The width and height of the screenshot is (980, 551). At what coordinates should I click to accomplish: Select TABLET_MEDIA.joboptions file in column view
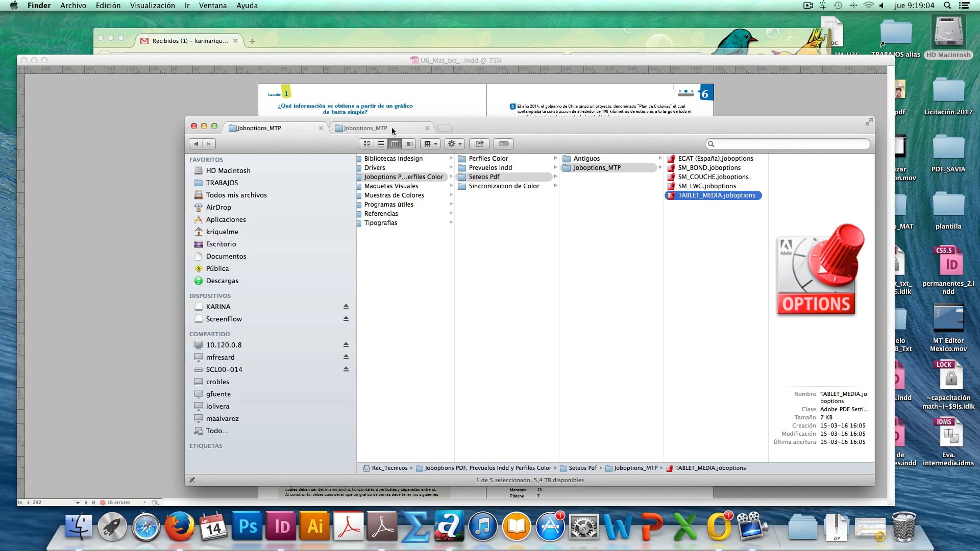[x=716, y=195]
